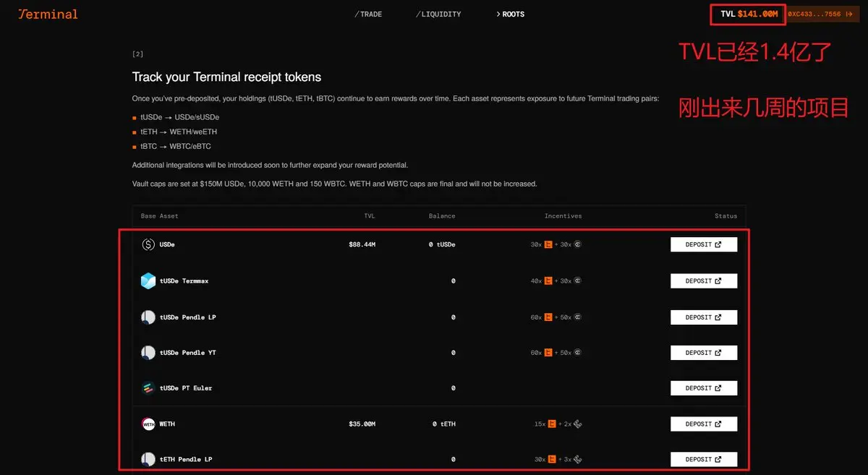Click Deposit for tUSDe Pendle YT
This screenshot has width=868, height=475.
(704, 353)
